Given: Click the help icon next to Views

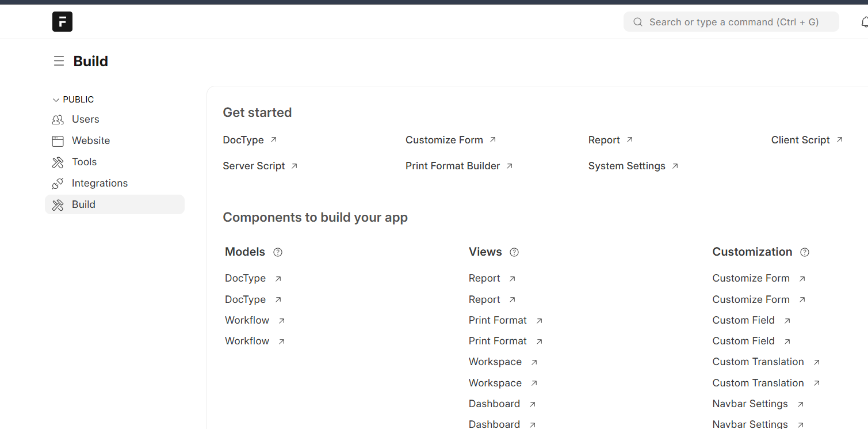Looking at the screenshot, I should (x=514, y=252).
